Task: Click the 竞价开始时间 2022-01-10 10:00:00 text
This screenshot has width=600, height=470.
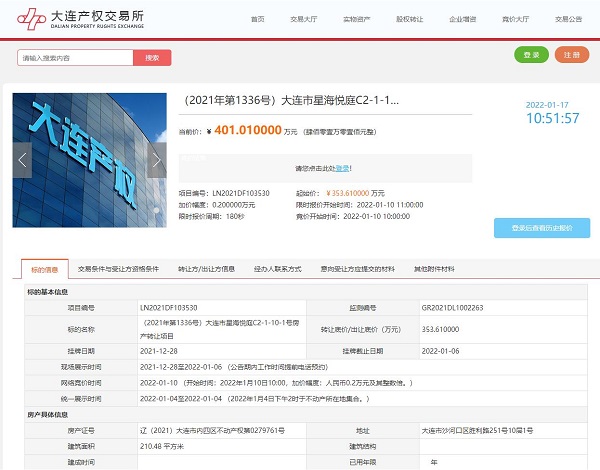Action: coord(353,216)
